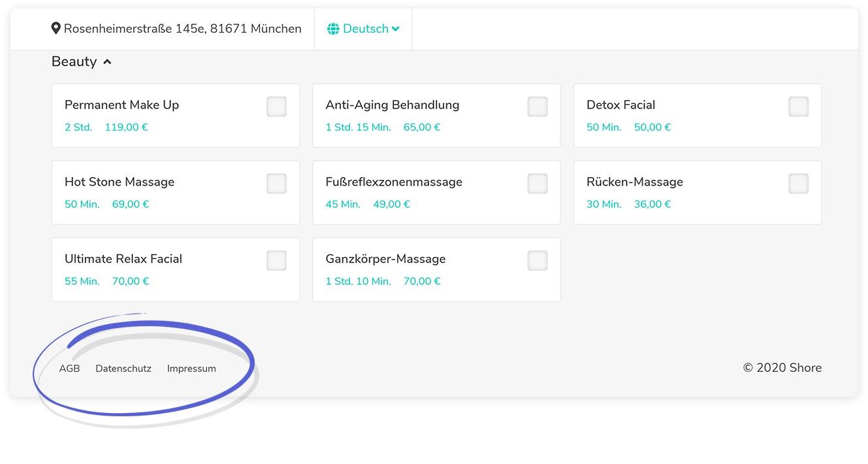Image resolution: width=868 pixels, height=464 pixels.
Task: Select the Anti-Aging Behandlung checkbox
Action: coord(537,107)
